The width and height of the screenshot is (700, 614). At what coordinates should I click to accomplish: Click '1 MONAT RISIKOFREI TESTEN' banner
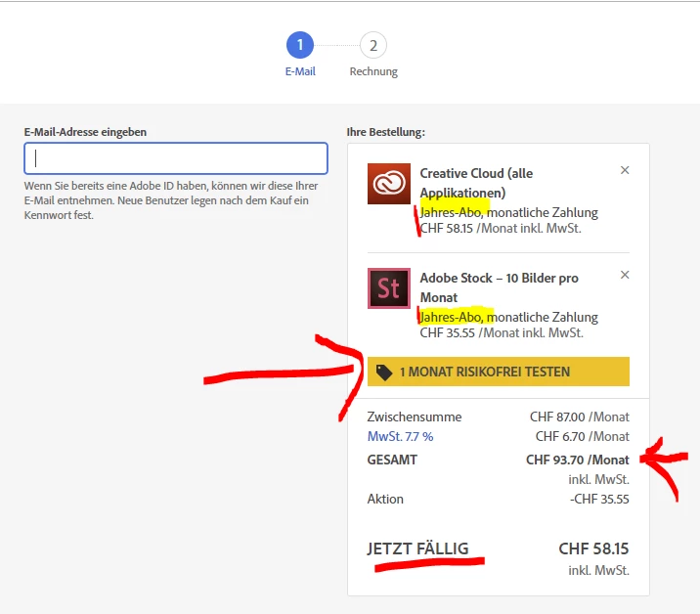pos(499,372)
